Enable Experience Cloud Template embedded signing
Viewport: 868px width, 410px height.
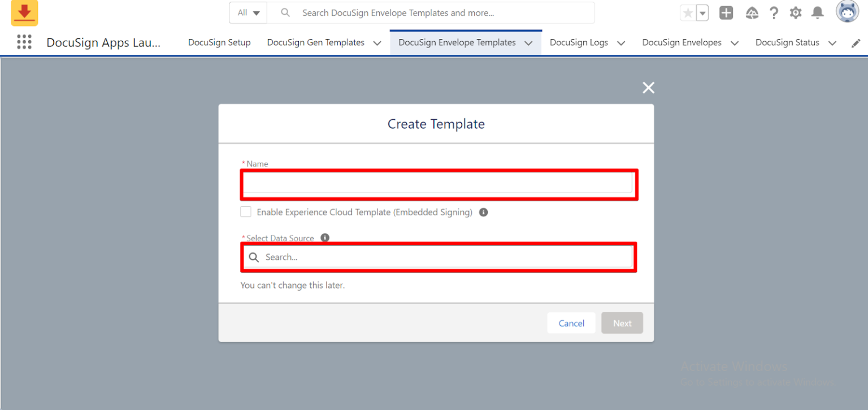tap(246, 212)
